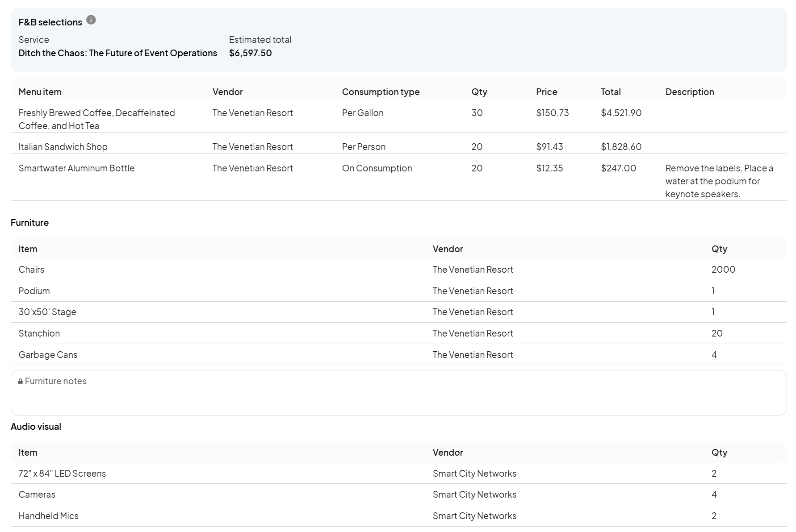Click inside the Furniture notes field
Screen dimensions: 796x532
(398, 393)
